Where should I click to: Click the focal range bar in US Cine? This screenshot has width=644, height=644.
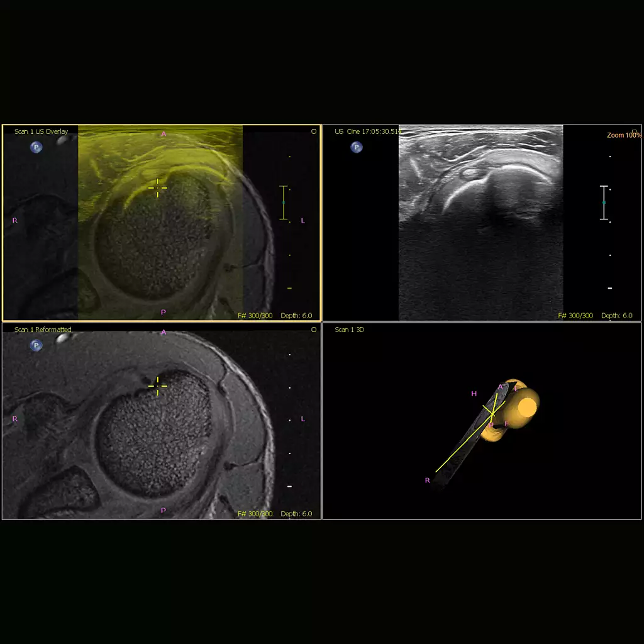point(604,203)
